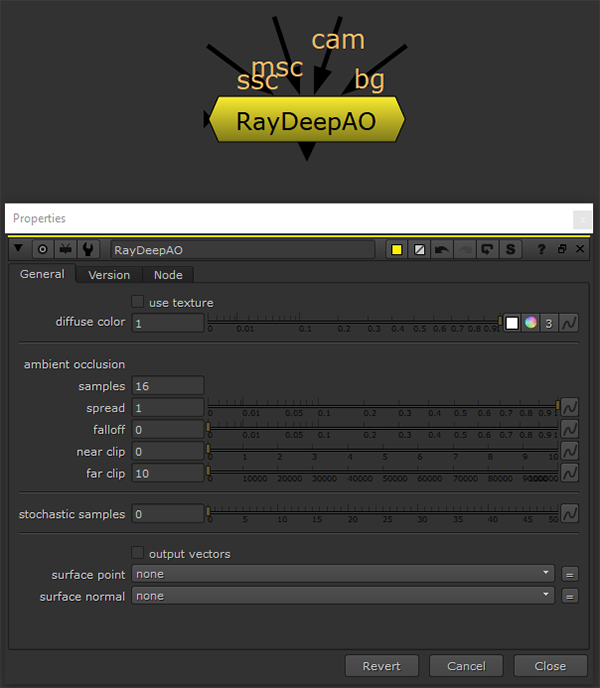This screenshot has height=688, width=600.
Task: Click the yellow node color tile button
Action: click(x=397, y=249)
